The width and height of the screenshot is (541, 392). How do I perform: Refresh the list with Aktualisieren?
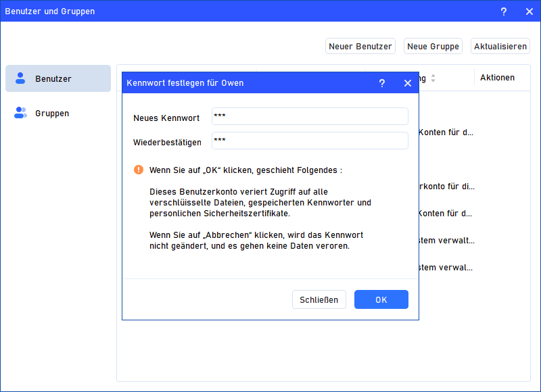click(500, 47)
